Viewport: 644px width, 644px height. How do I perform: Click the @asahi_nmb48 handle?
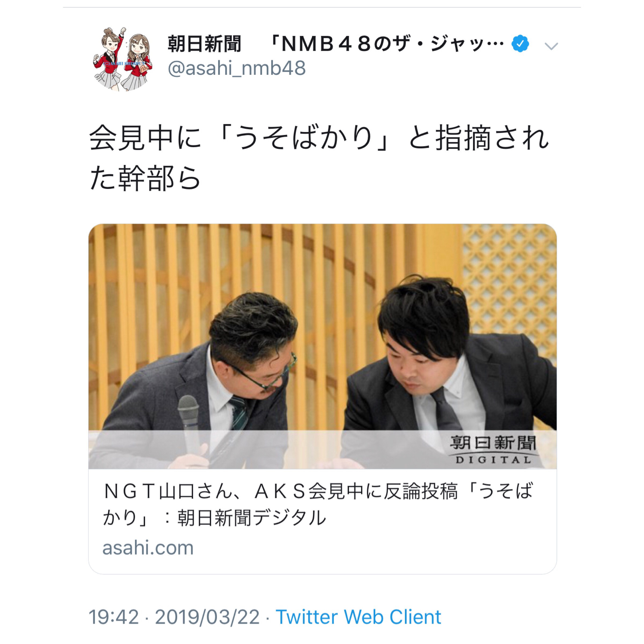click(x=236, y=68)
